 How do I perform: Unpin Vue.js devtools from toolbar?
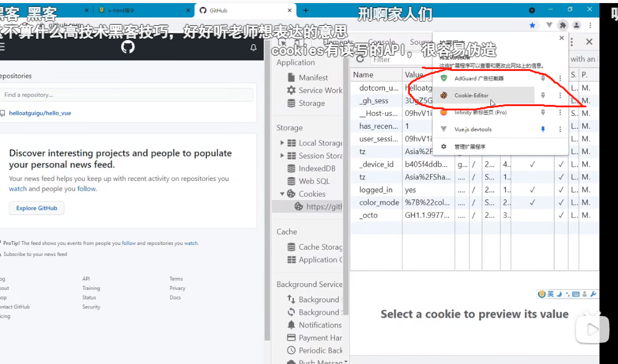pyautogui.click(x=543, y=129)
